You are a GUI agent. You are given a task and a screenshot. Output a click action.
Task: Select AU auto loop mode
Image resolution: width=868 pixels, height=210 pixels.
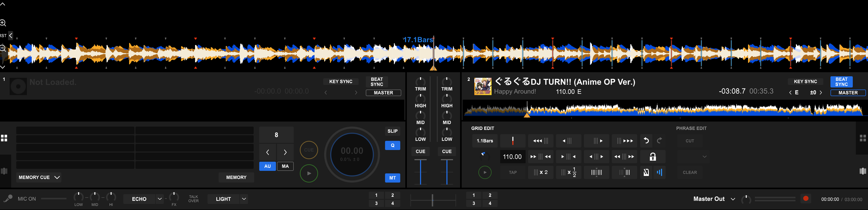point(268,166)
